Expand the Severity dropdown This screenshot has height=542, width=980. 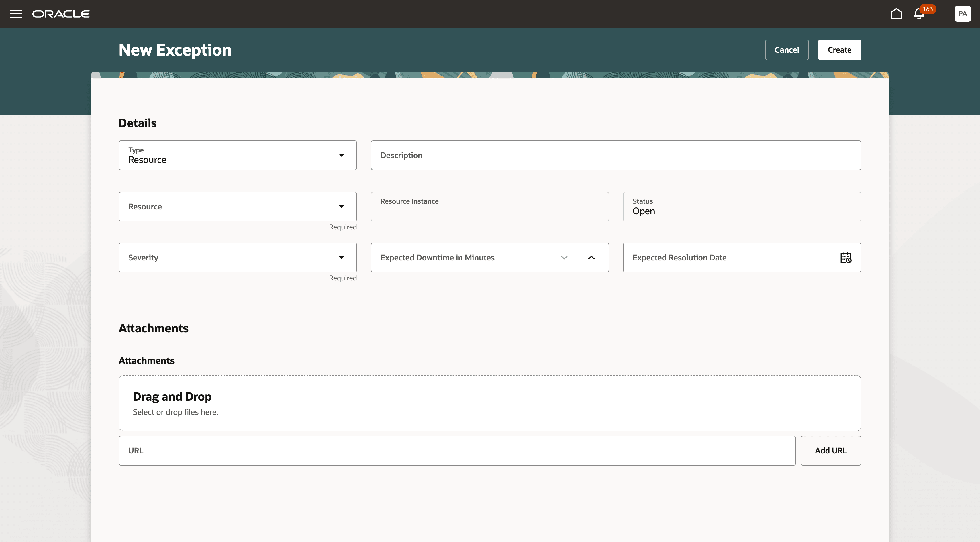click(341, 258)
